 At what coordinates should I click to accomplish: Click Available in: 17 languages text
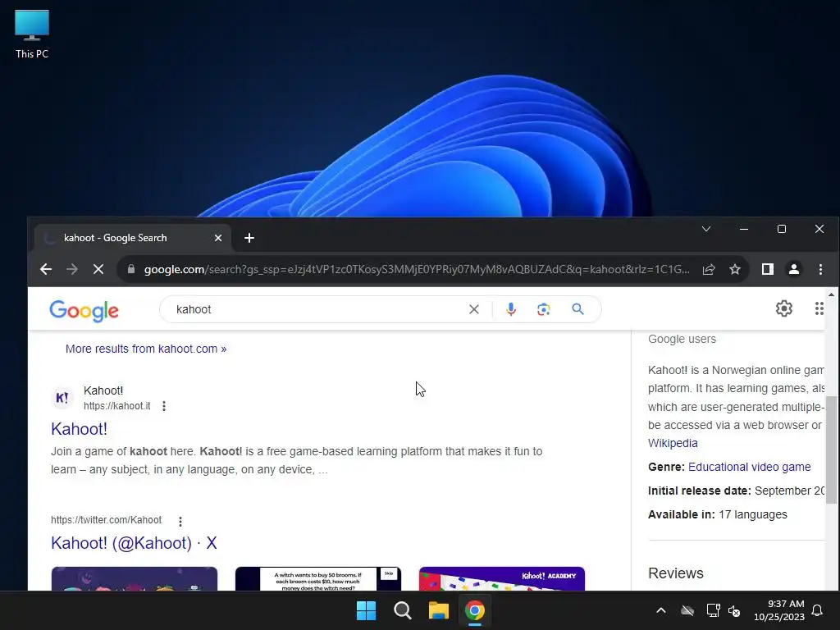717,514
